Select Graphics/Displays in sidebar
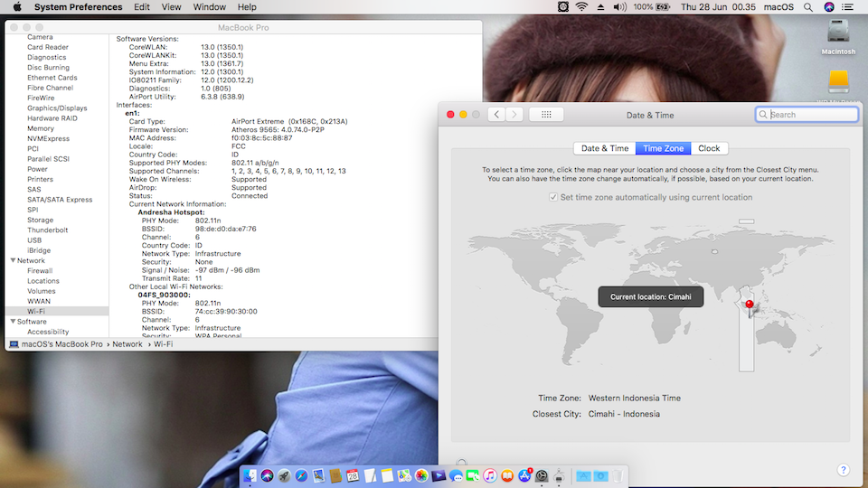Viewport: 868px width, 488px height. point(57,108)
